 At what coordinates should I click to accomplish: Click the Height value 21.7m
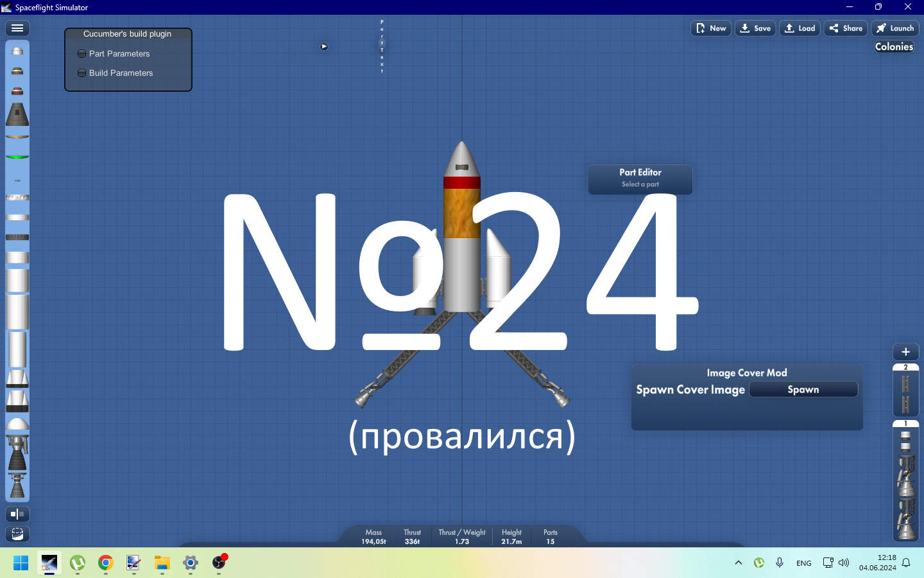click(511, 541)
